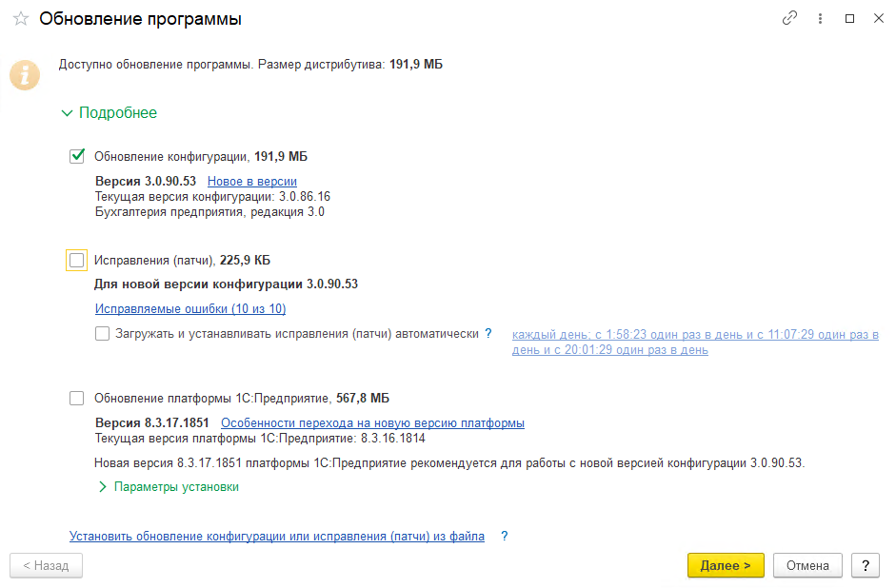Open Исправляемые ошибки (10 из 10) link
The height and width of the screenshot is (588, 896).
point(190,309)
